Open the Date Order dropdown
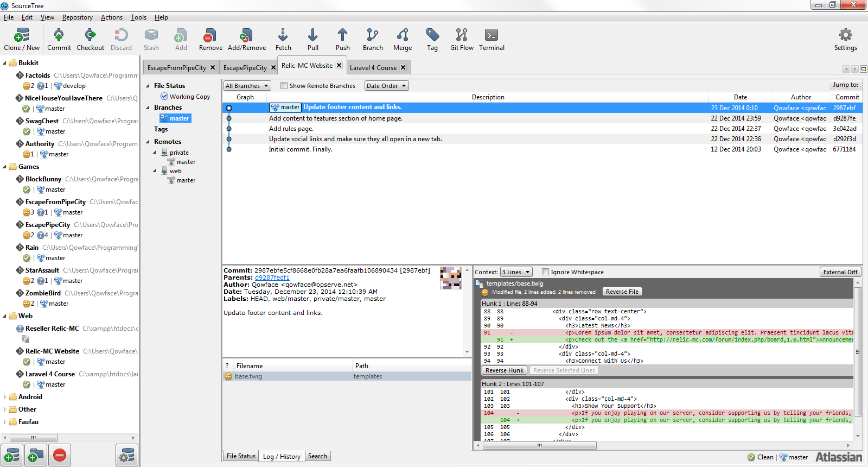 click(x=386, y=86)
